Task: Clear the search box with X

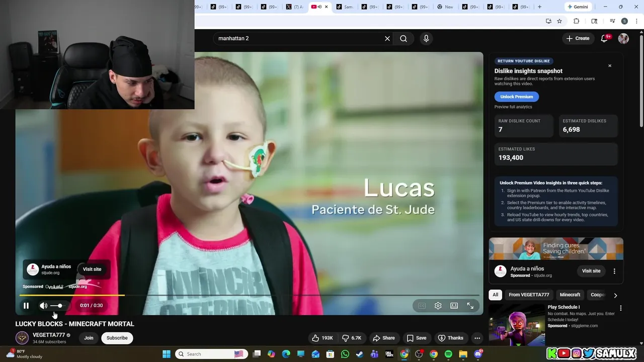Action: pyautogui.click(x=387, y=39)
